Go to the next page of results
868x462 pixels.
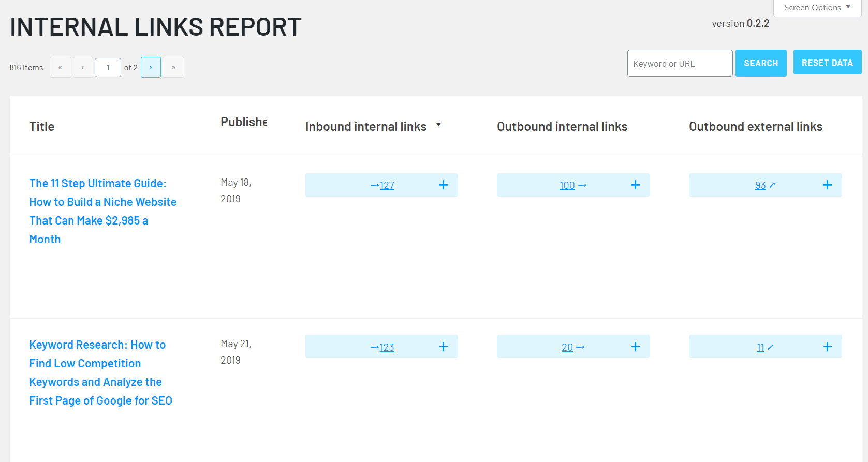(x=151, y=67)
